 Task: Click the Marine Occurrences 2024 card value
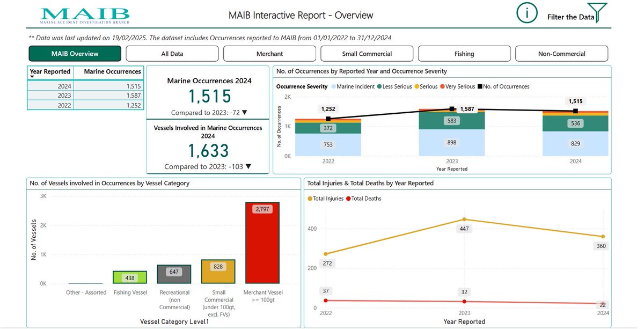click(209, 97)
